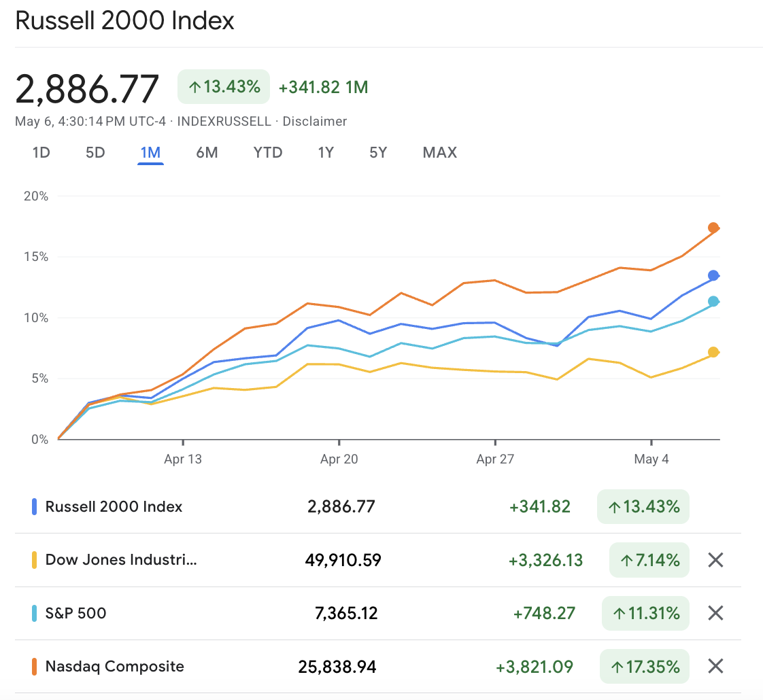763x700 pixels.
Task: Click the Russell 2000 Index legend row name
Action: (114, 506)
